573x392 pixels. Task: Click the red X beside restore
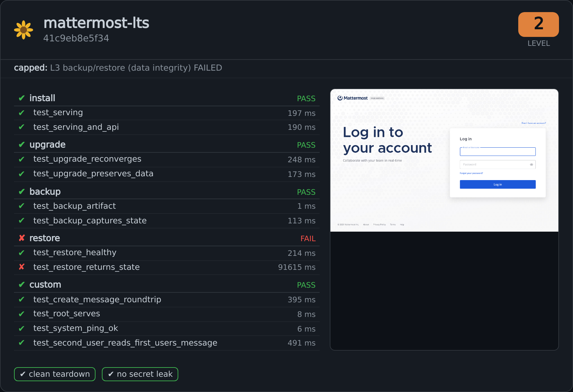(22, 238)
